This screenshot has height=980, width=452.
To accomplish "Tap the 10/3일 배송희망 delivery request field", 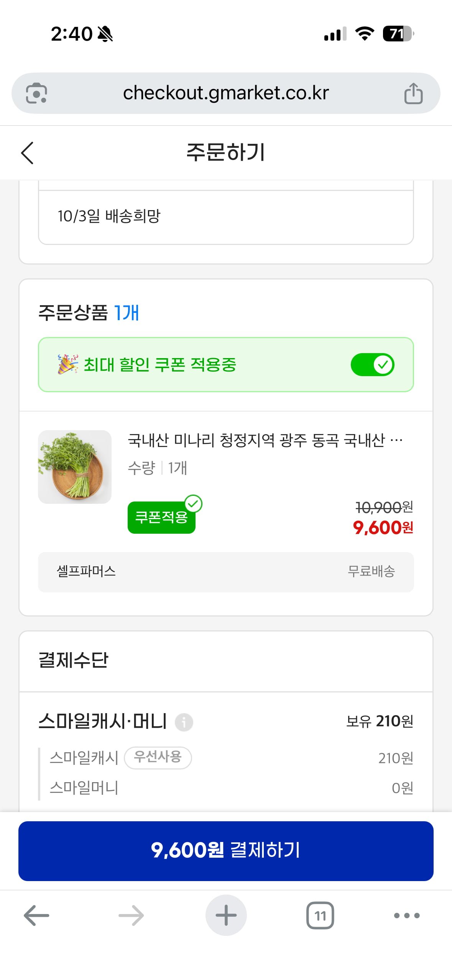I will (x=226, y=217).
